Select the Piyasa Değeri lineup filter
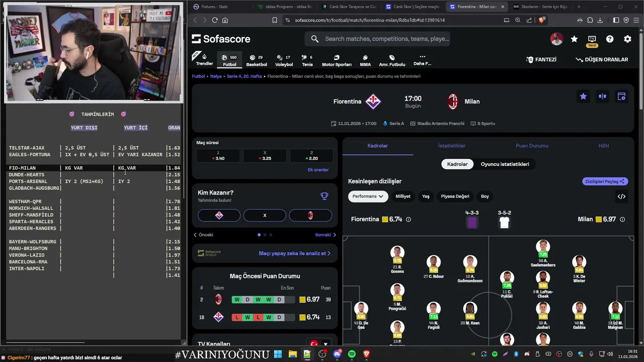 (455, 196)
